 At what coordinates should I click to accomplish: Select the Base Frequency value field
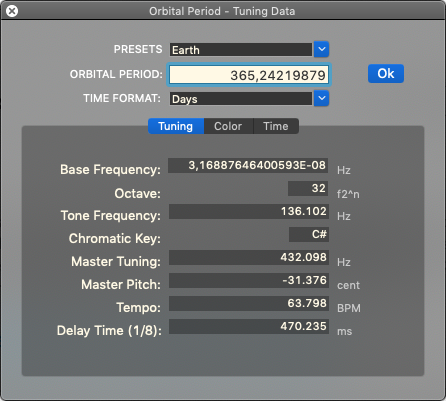[x=248, y=165]
